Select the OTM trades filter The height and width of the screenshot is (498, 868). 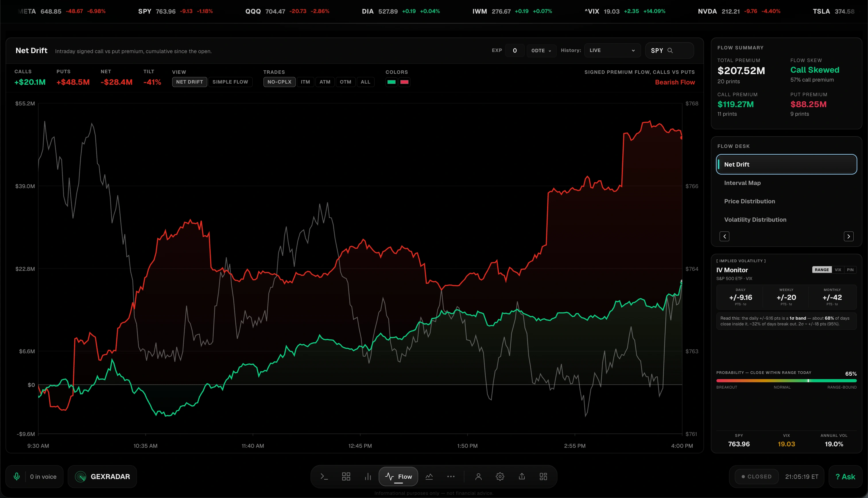click(x=346, y=82)
